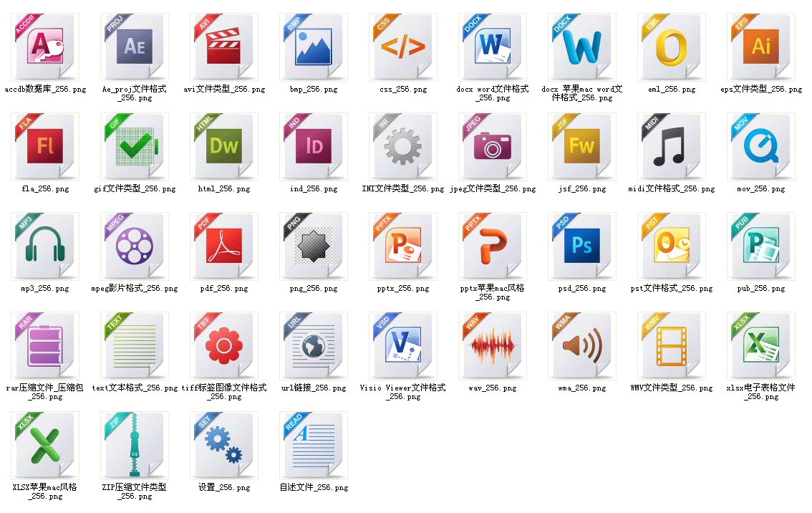812x513 pixels.
Task: Click the mpeg film reel file name label
Action: (135, 289)
